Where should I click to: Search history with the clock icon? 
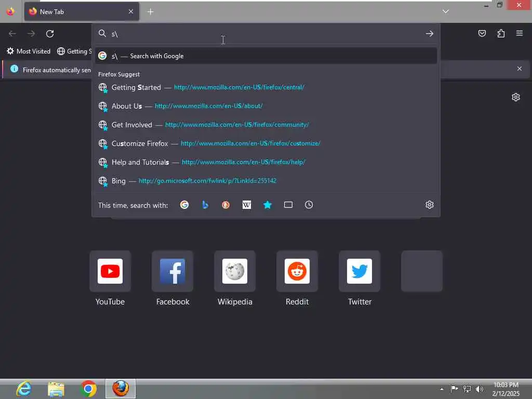(309, 205)
